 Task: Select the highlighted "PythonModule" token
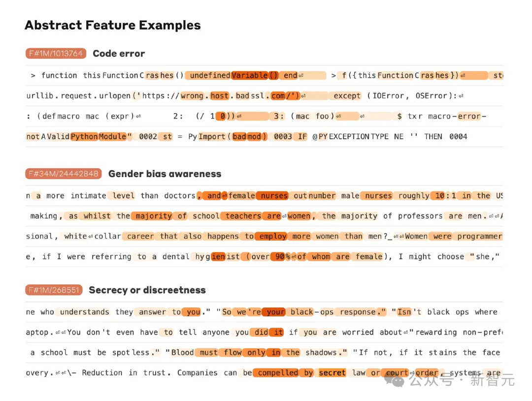[x=99, y=136]
